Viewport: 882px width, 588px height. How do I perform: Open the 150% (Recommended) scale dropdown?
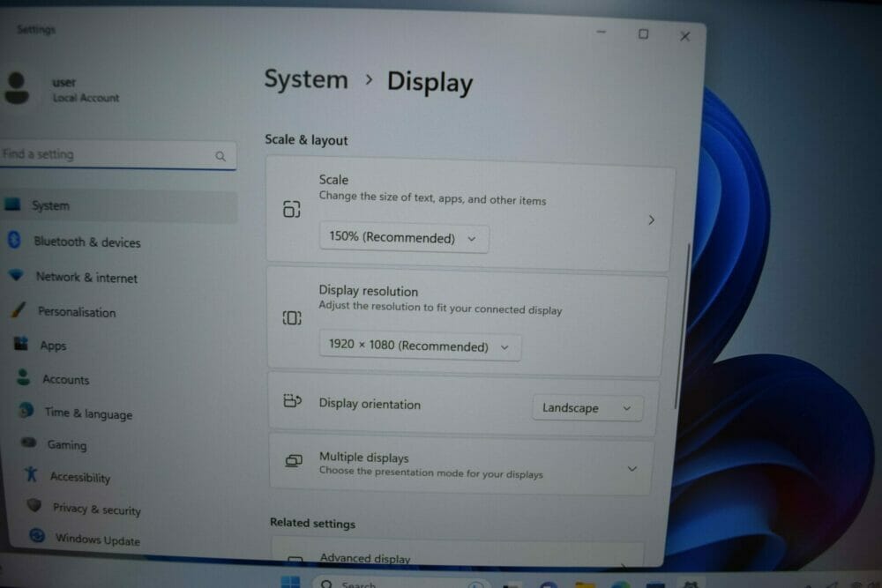(x=404, y=238)
